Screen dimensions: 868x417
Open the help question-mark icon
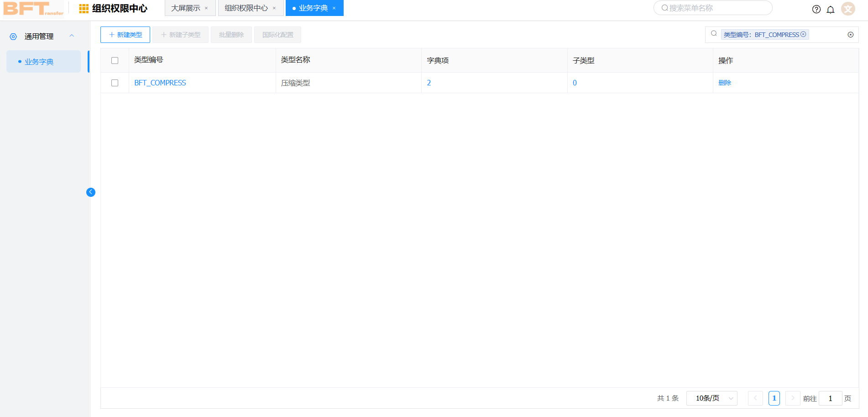click(x=816, y=9)
